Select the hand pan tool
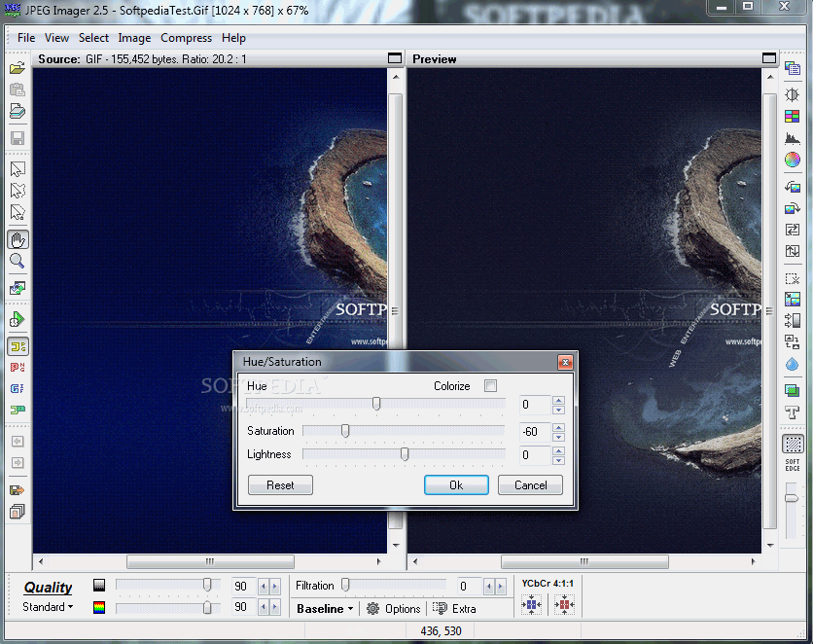The image size is (813, 644). (18, 239)
